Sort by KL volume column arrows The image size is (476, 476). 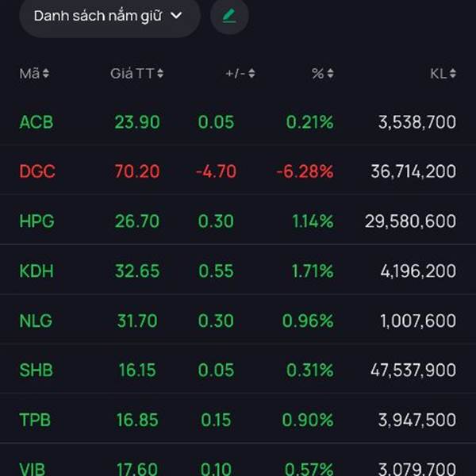tap(452, 74)
